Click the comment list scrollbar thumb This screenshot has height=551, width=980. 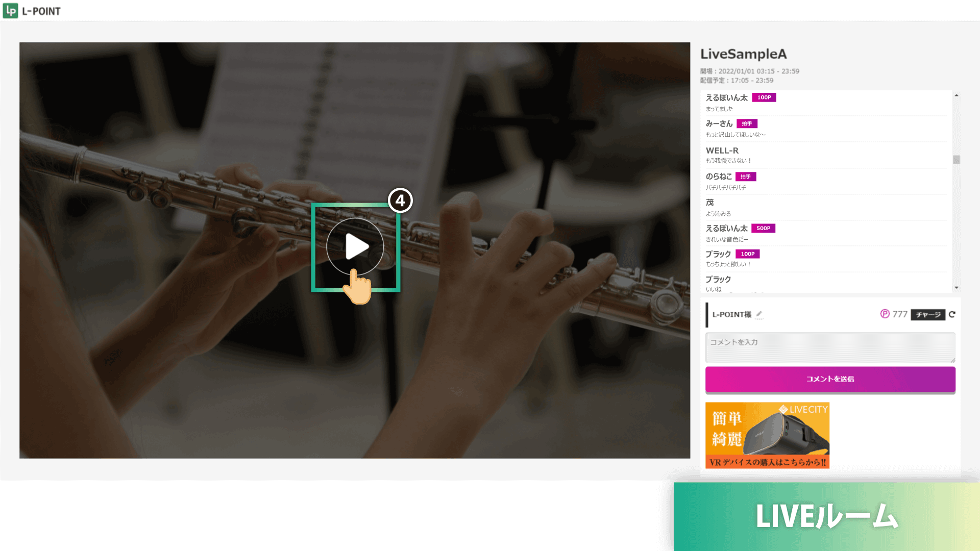pyautogui.click(x=957, y=160)
